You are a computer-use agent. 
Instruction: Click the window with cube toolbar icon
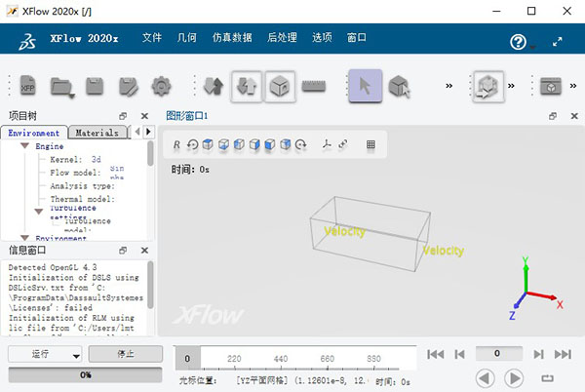[551, 86]
